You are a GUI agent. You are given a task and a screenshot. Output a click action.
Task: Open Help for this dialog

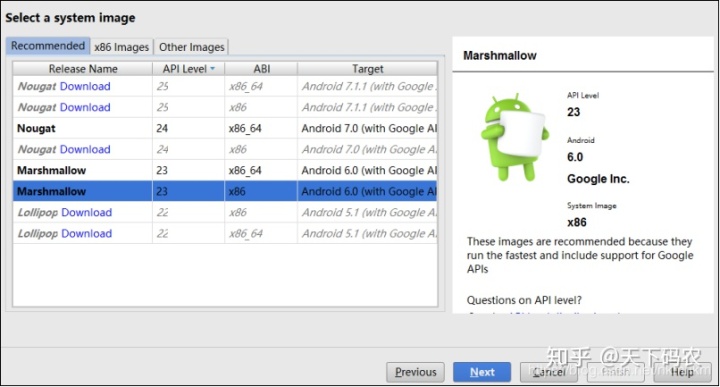pyautogui.click(x=682, y=372)
